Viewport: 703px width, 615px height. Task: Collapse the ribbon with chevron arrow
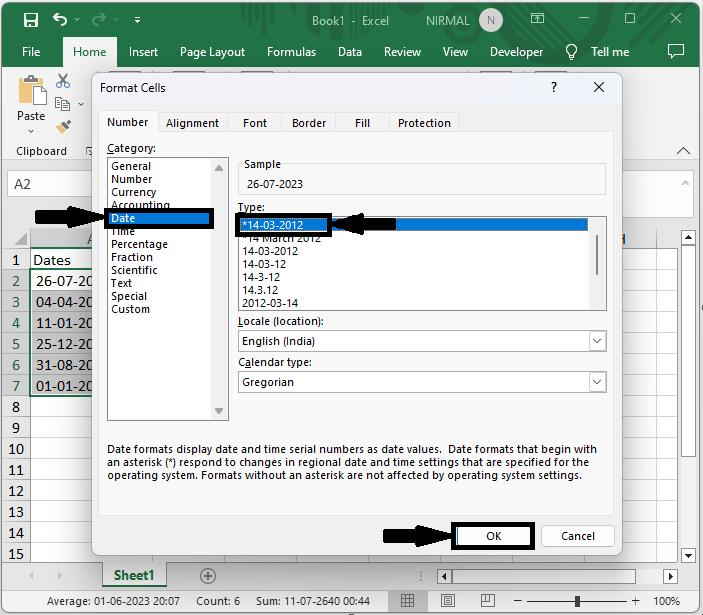click(x=684, y=151)
